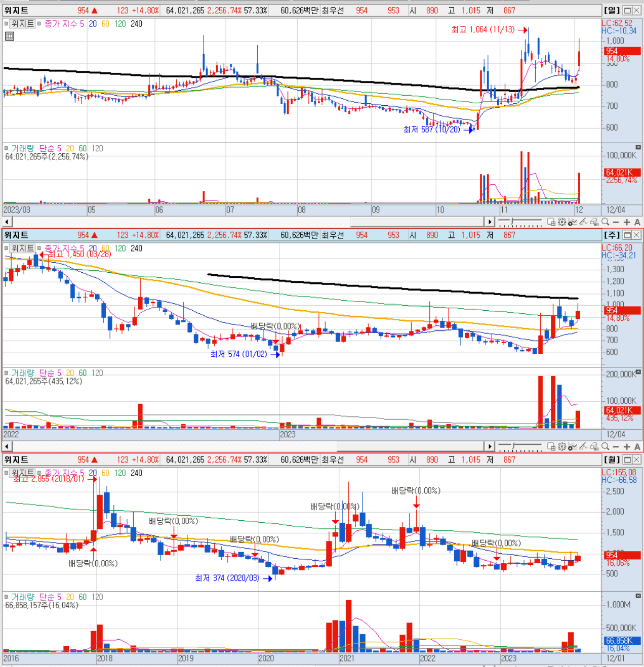Click the A icon in daily chart toolbar
Viewport: 644px width, 667px height.
[637, 222]
